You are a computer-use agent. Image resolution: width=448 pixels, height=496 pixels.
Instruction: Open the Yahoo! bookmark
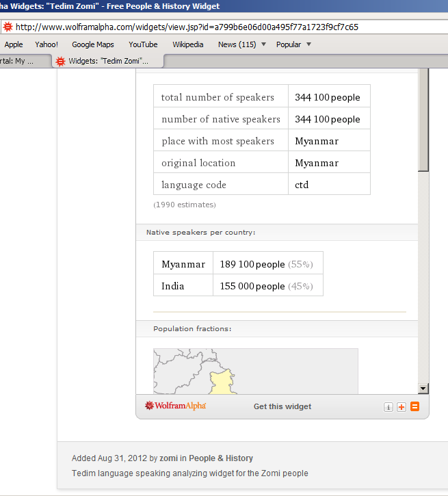47,44
